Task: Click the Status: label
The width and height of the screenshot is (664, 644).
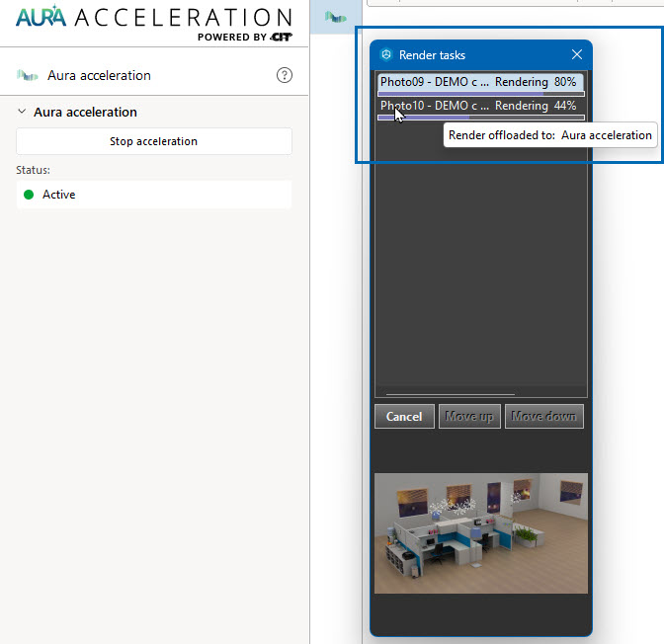Action: tap(33, 170)
